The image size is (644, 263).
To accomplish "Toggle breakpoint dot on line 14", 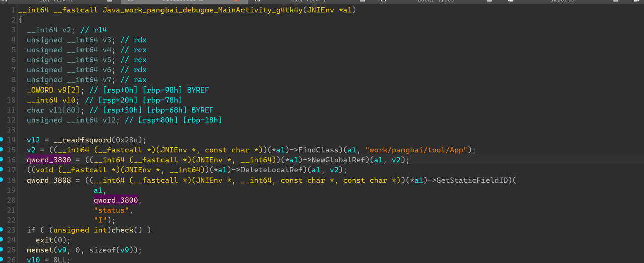I will pos(2,140).
